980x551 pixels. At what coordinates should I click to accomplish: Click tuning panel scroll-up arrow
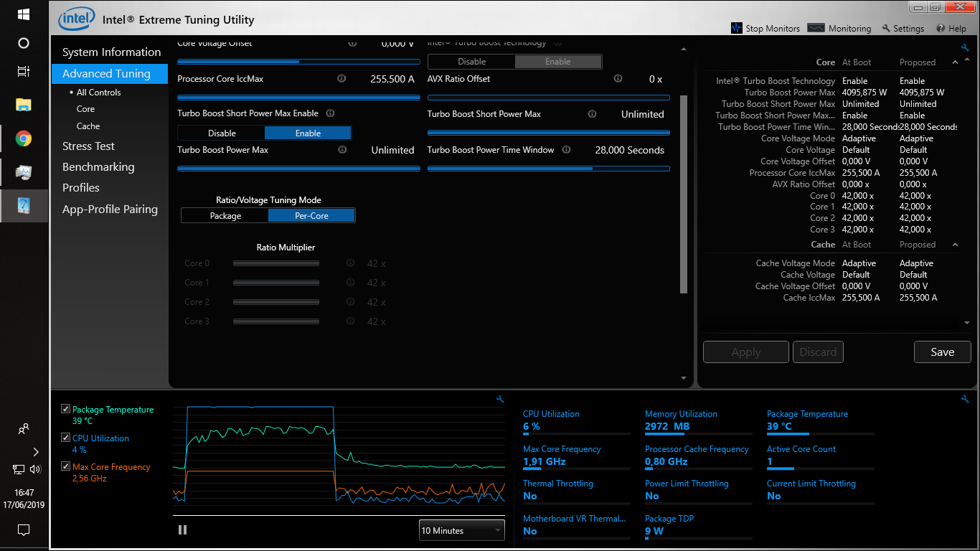point(684,49)
